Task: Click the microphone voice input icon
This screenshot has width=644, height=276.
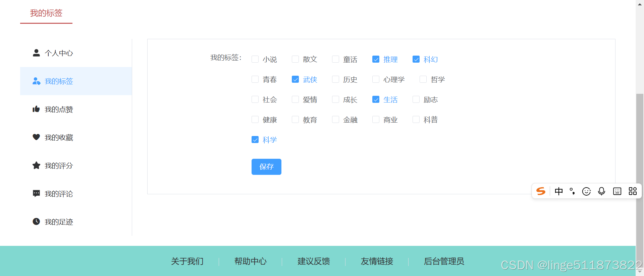Action: tap(602, 191)
